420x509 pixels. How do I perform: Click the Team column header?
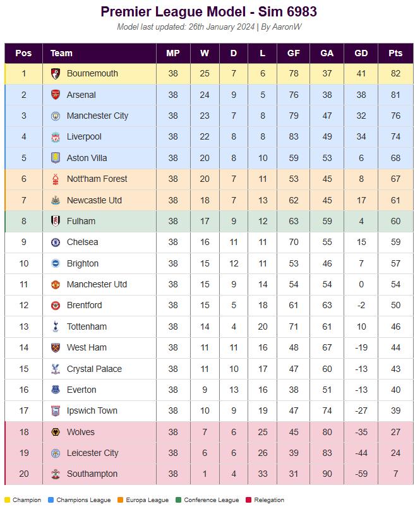[61, 53]
